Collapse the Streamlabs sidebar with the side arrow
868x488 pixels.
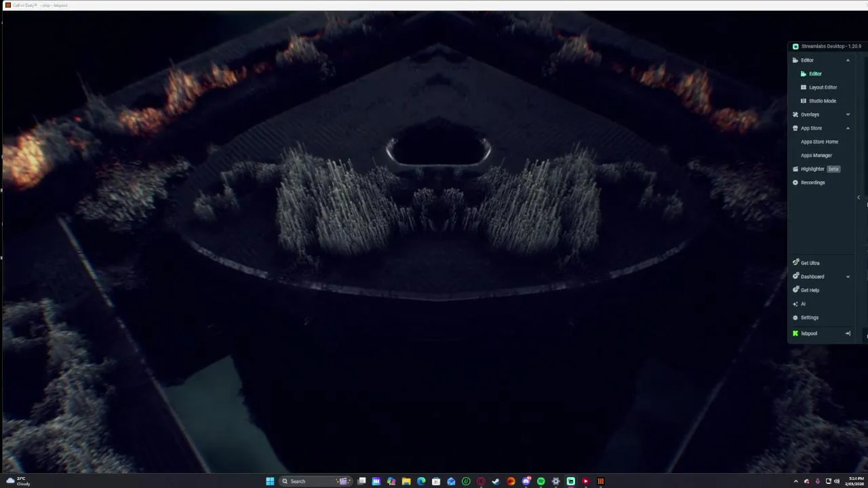859,198
